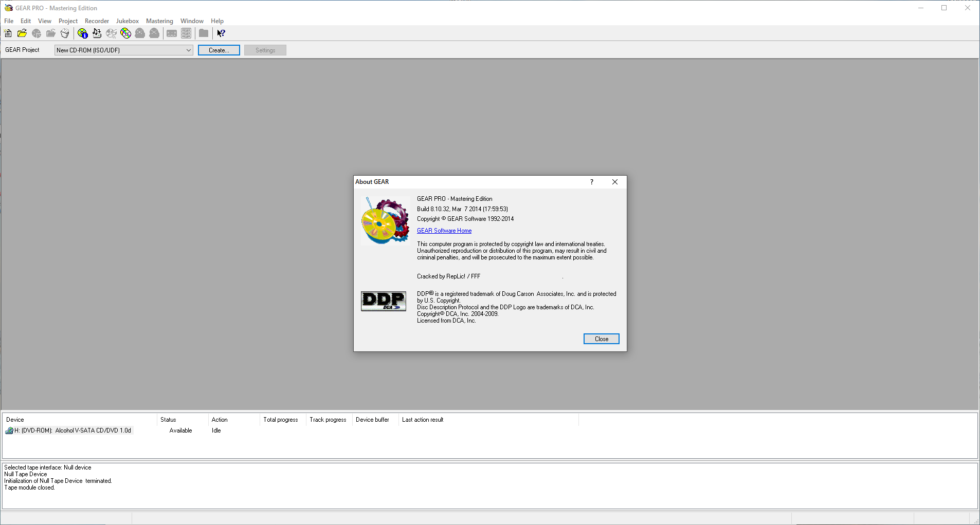Close About GEAR dialog with the X
This screenshot has width=980, height=525.
(x=615, y=182)
